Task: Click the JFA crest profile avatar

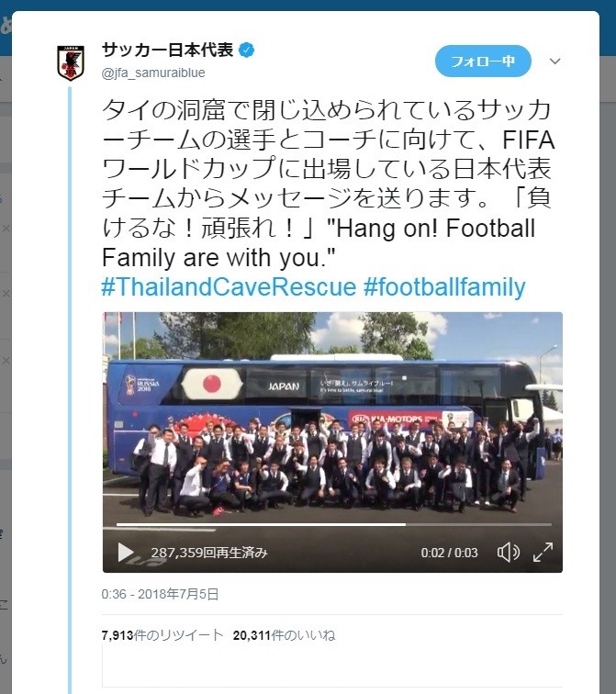Action: click(x=71, y=63)
